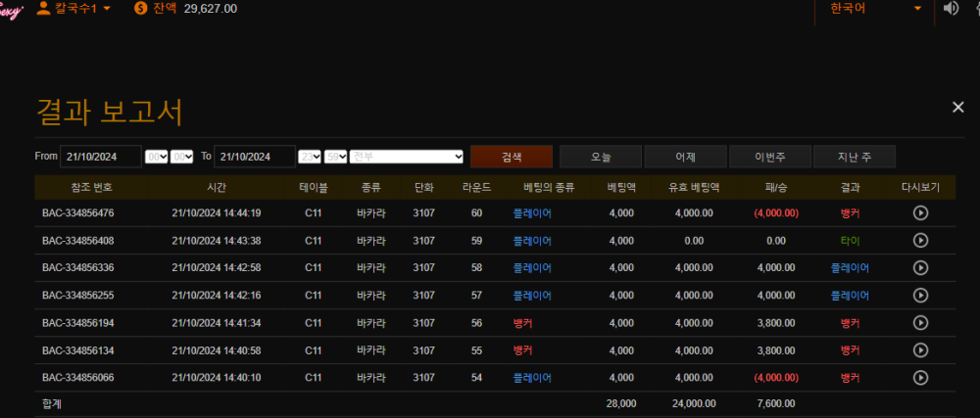Open replay of round 58
The image size is (980, 418).
coord(920,267)
